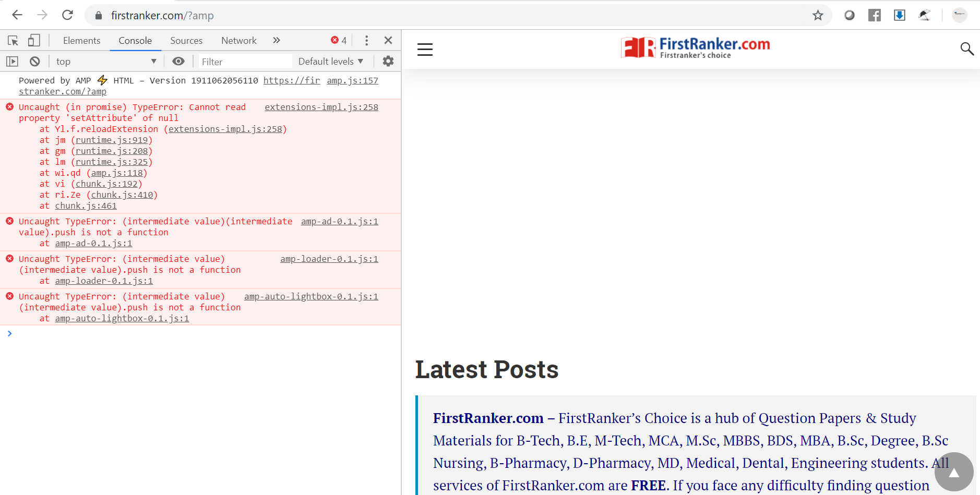Open the extensions-impl.js:258 source link on the right
This screenshot has width=980, height=495.
(x=321, y=107)
